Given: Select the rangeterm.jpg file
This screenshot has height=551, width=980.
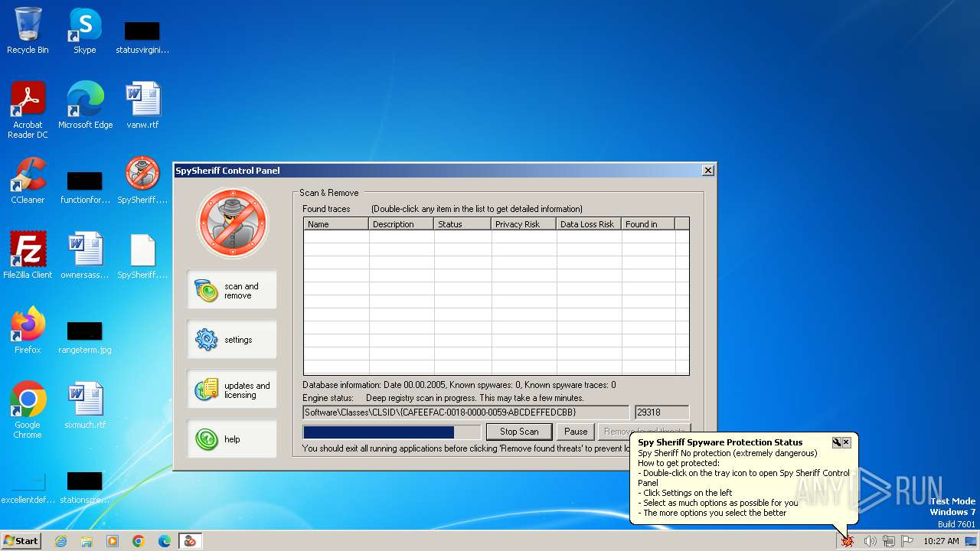Looking at the screenshot, I should pos(85,337).
